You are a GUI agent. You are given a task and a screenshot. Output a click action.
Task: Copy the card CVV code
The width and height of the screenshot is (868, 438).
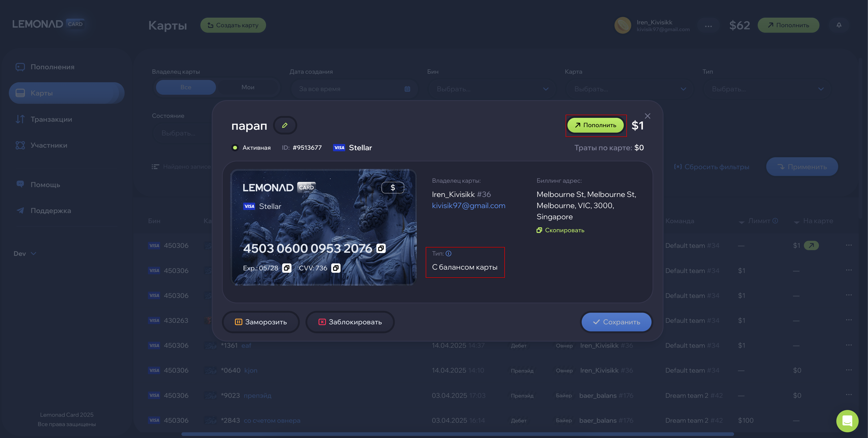pyautogui.click(x=336, y=268)
